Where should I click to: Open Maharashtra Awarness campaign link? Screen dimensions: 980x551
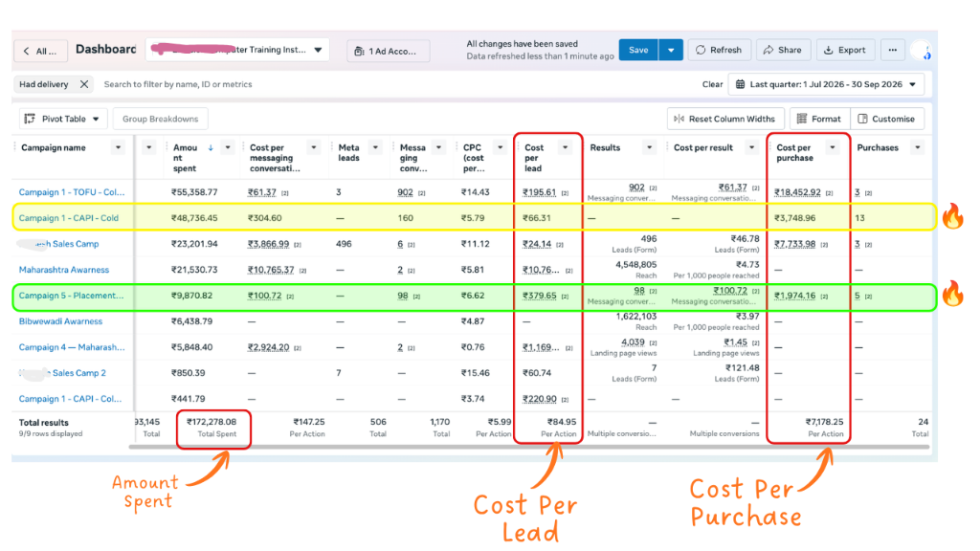(64, 270)
